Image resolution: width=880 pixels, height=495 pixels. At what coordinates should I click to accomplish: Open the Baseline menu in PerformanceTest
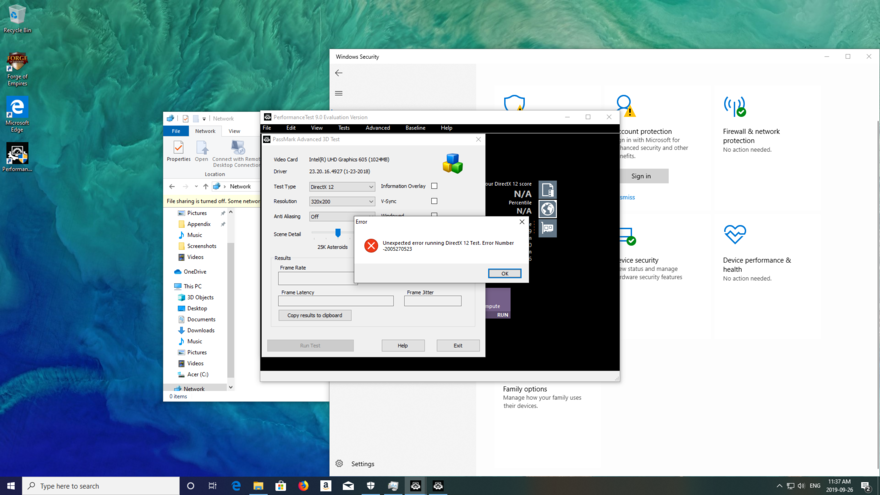coord(415,128)
